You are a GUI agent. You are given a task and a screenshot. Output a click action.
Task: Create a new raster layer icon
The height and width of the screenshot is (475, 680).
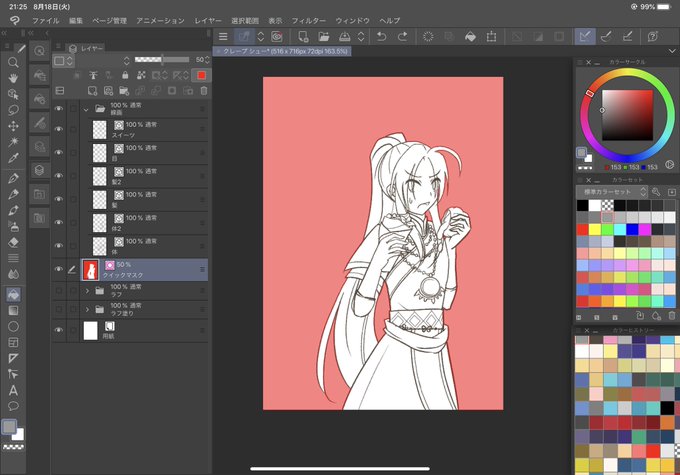click(92, 91)
